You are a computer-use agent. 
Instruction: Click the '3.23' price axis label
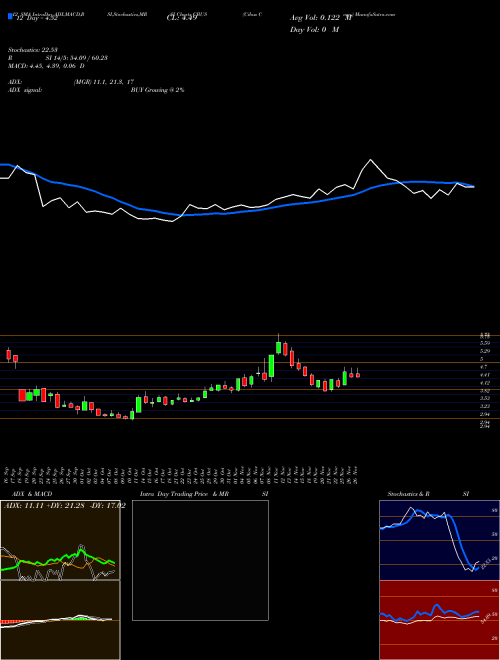[485, 406]
